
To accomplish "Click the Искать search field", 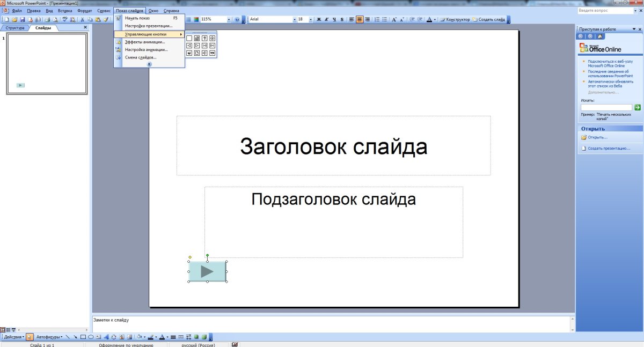I will pos(606,107).
